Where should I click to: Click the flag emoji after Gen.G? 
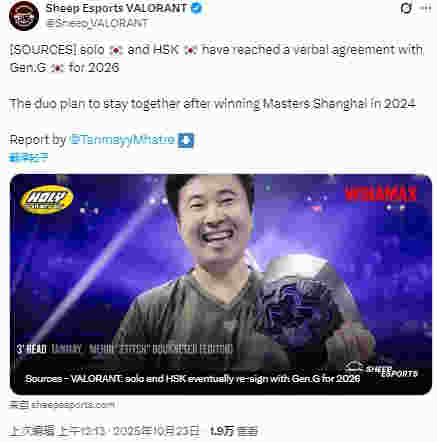[x=57, y=68]
